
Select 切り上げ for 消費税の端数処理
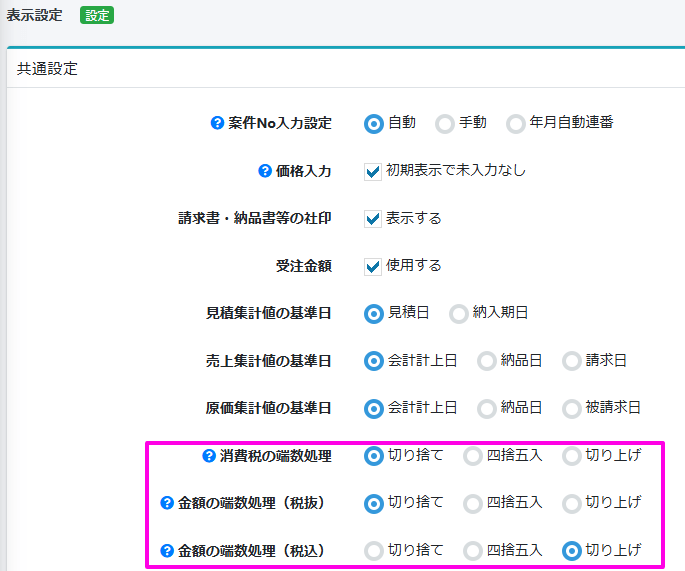pyautogui.click(x=571, y=456)
